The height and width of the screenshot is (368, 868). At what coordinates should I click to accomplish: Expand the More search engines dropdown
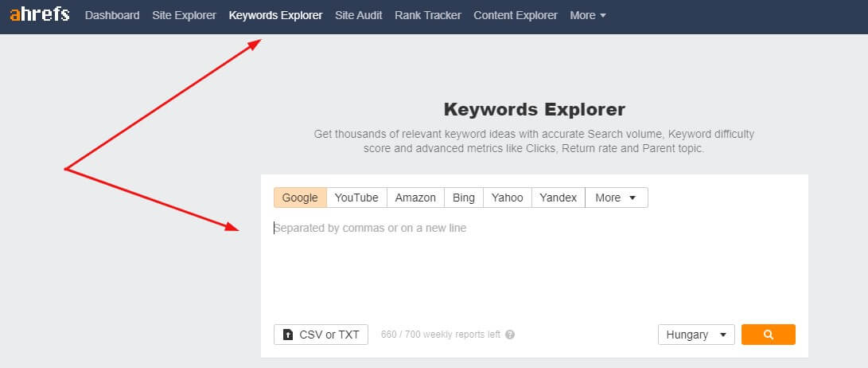tap(617, 198)
